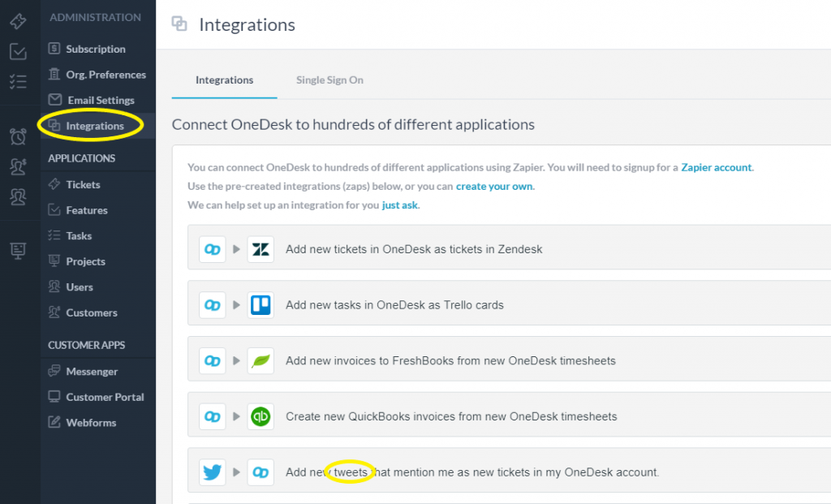Screen dimensions: 831x504
Task: Click arrow between icons in tweets row
Action: coord(236,472)
